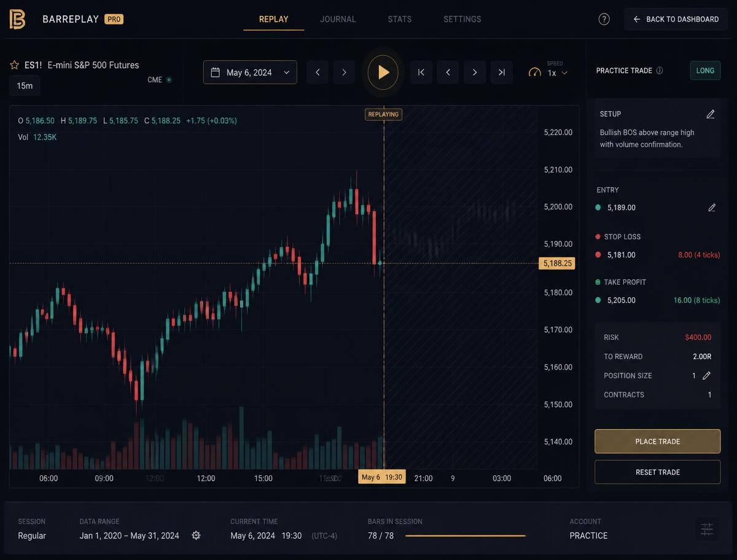Click the Regular session value
Screen dimensions: 737x560
[32, 535]
